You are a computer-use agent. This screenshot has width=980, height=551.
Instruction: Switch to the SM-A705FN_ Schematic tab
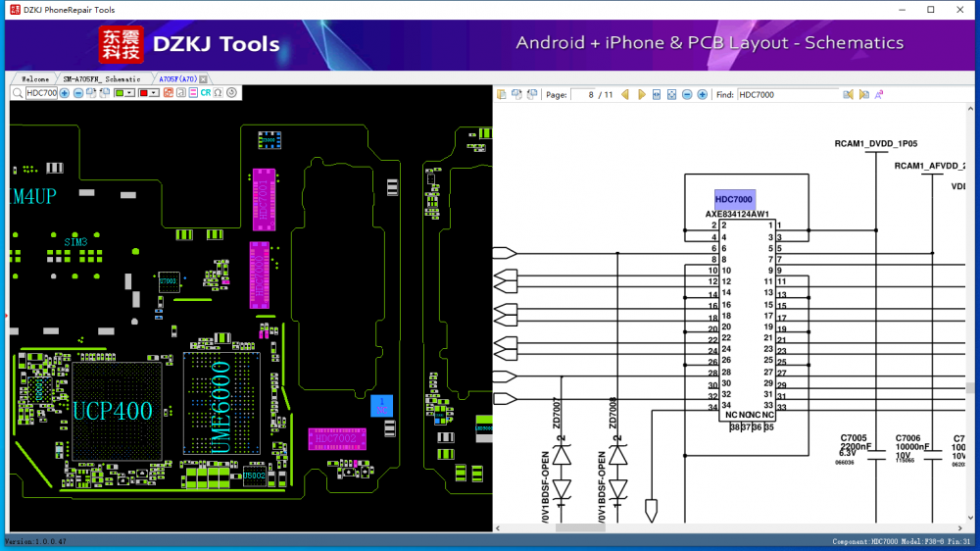pyautogui.click(x=102, y=79)
